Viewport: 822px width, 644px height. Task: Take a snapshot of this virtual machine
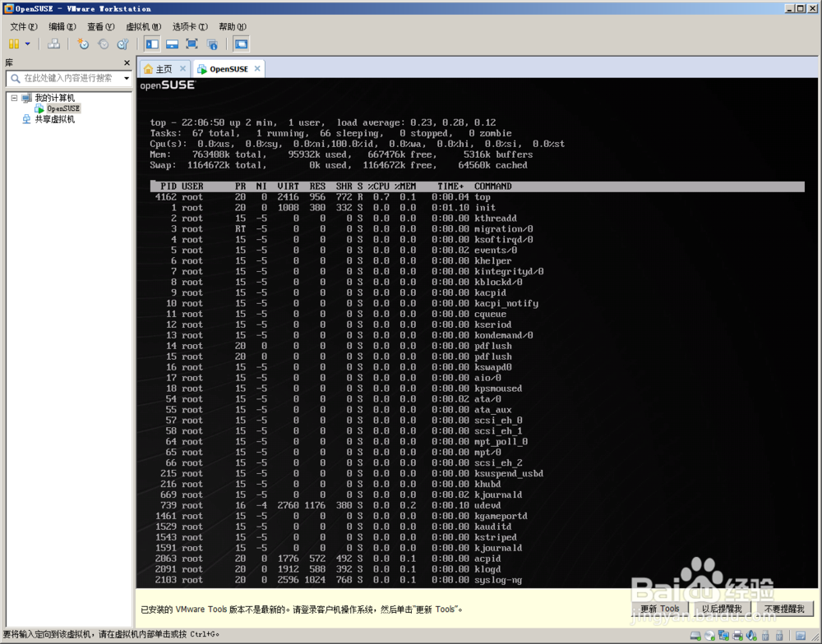(83, 44)
